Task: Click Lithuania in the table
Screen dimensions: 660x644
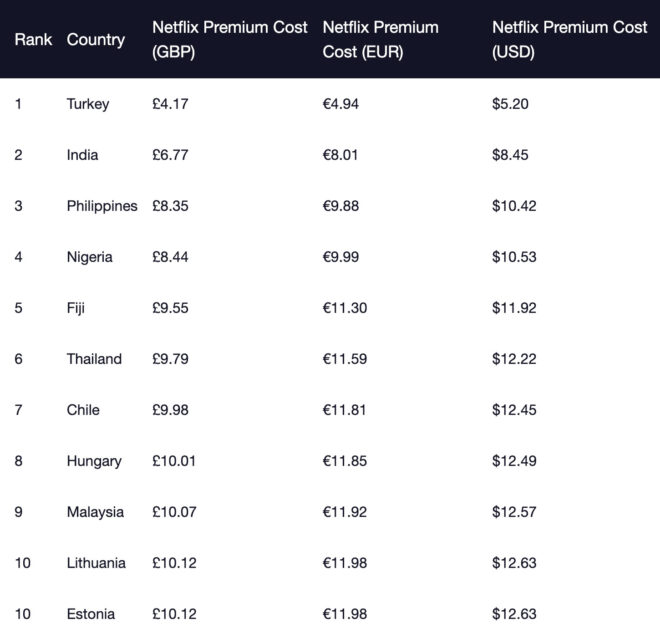Action: (x=96, y=563)
